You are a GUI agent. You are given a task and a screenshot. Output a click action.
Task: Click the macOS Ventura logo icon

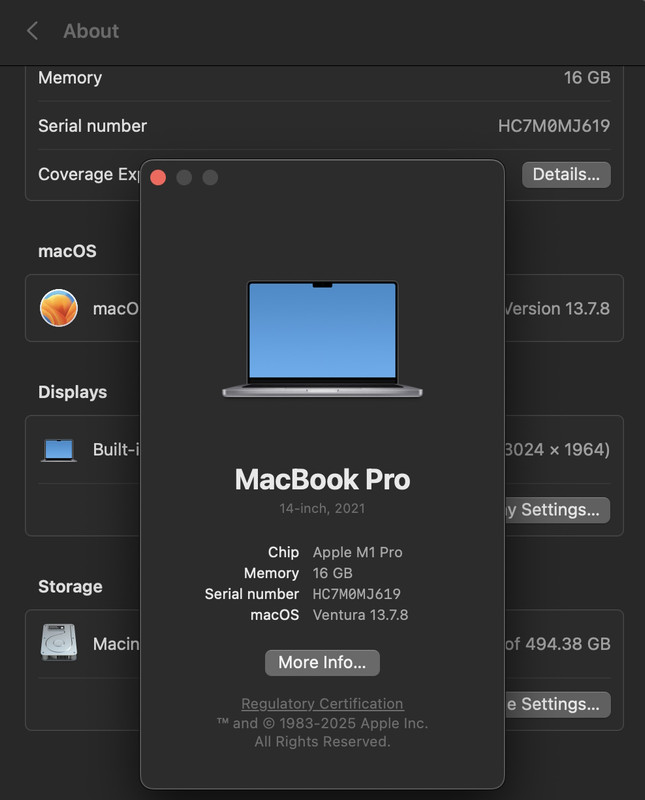(59, 308)
